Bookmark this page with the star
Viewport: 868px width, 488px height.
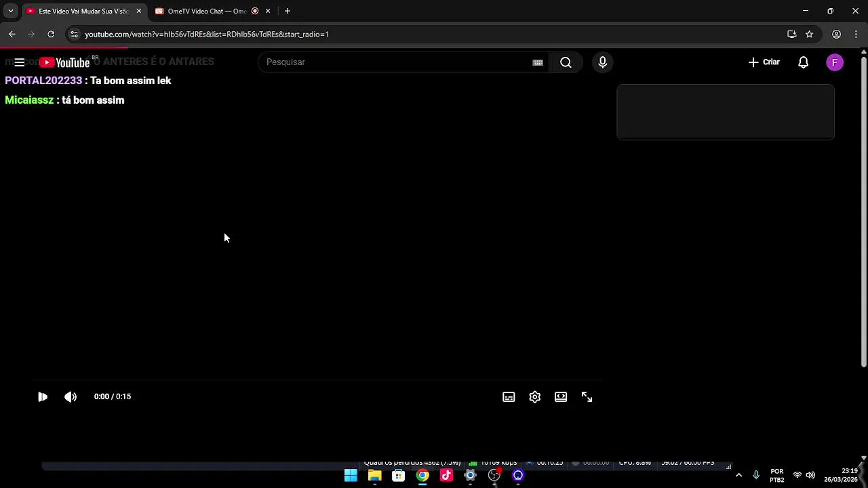pyautogui.click(x=809, y=34)
